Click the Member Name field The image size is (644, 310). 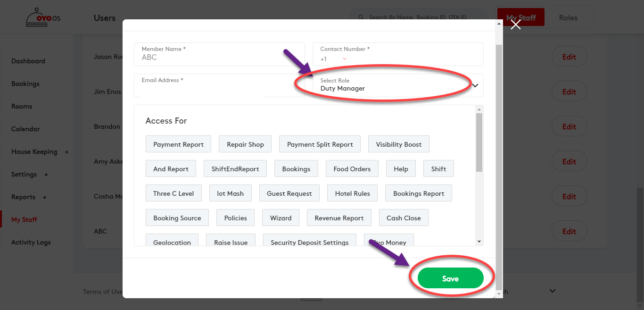point(219,54)
